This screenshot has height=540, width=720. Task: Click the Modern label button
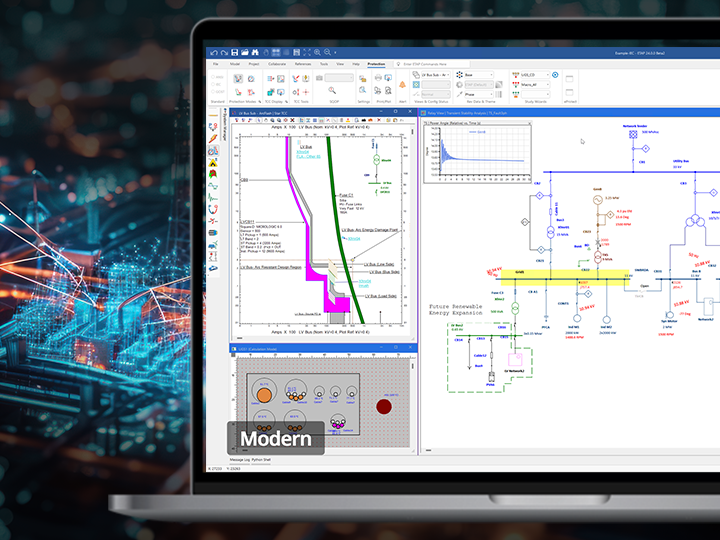(275, 438)
